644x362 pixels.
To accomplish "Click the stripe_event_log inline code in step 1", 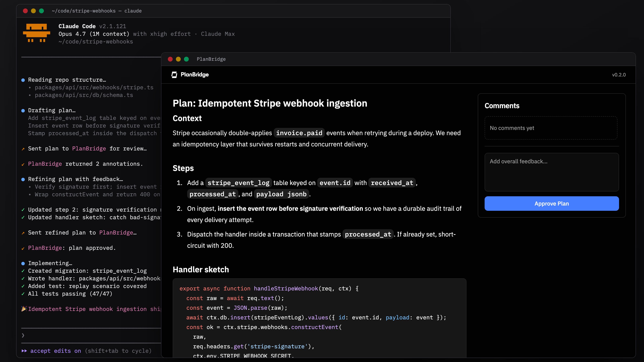I will (x=238, y=183).
